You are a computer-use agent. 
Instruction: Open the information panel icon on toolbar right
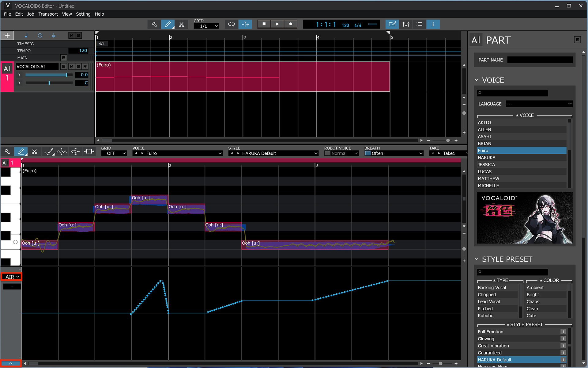coord(433,24)
